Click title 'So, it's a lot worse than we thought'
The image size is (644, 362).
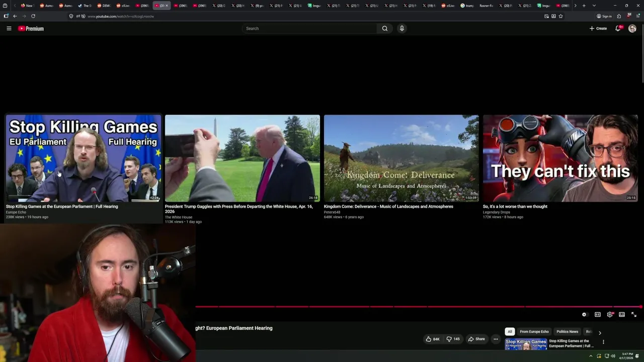[515, 207]
